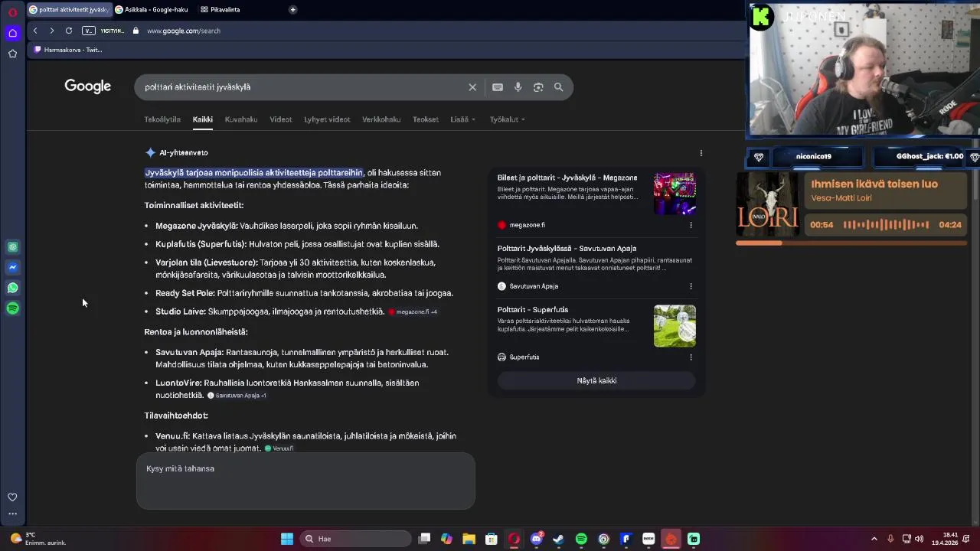Open a new browser tab
The image size is (980, 551).
pyautogui.click(x=292, y=9)
